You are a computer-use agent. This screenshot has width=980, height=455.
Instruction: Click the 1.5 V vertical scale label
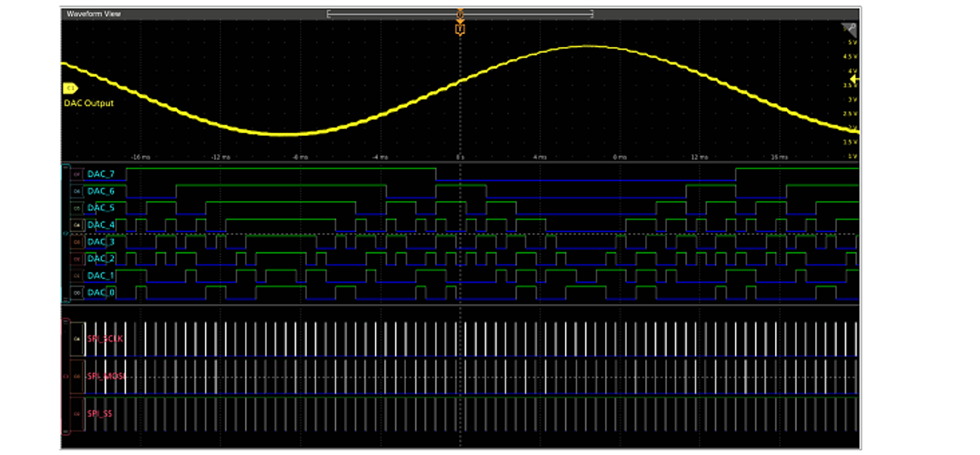pyautogui.click(x=851, y=141)
